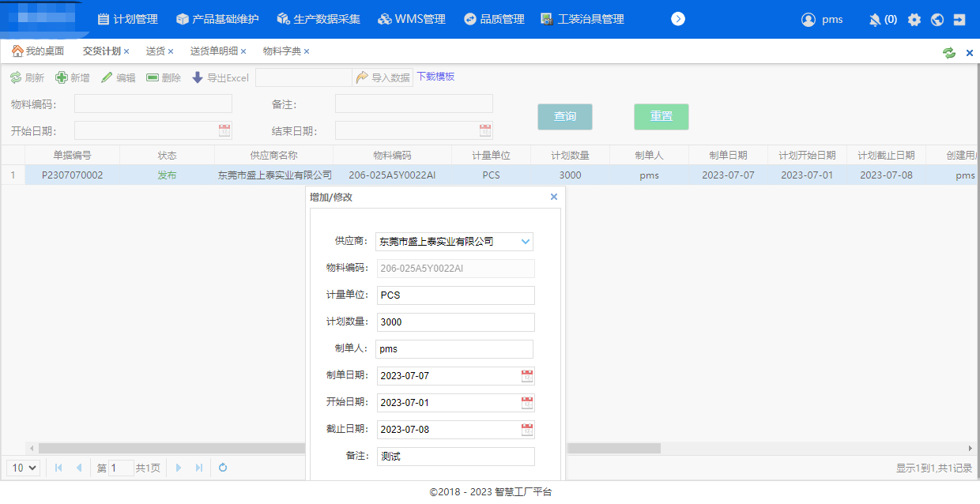Screen dimensions: 980x504
Task: Open the page size dropdown showing 10
Action: [x=23, y=468]
